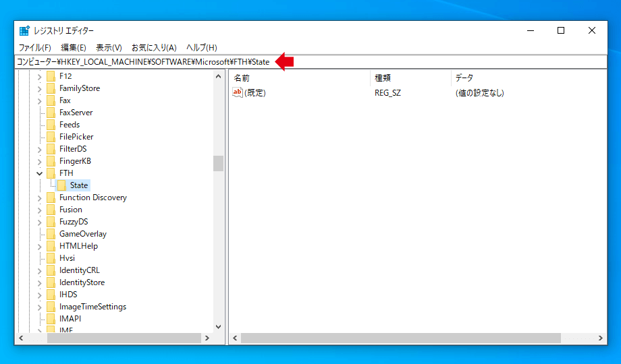Click the tree pane scroll-right arrow

pyautogui.click(x=207, y=338)
